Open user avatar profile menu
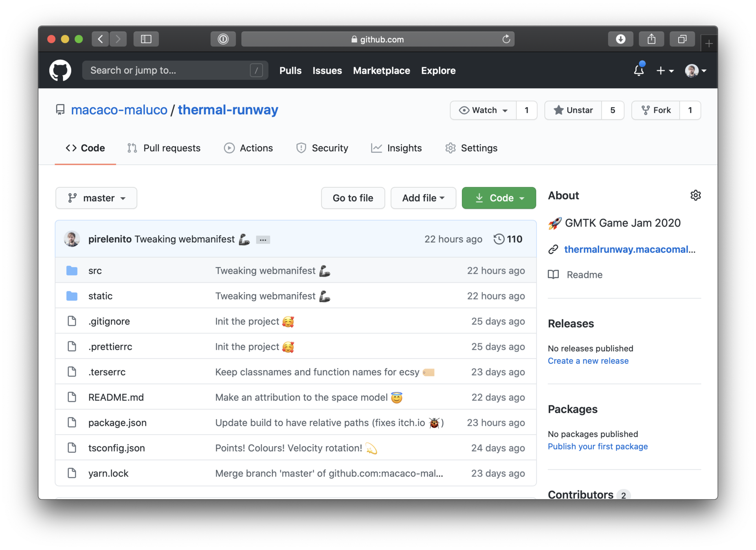756x550 pixels. tap(695, 71)
